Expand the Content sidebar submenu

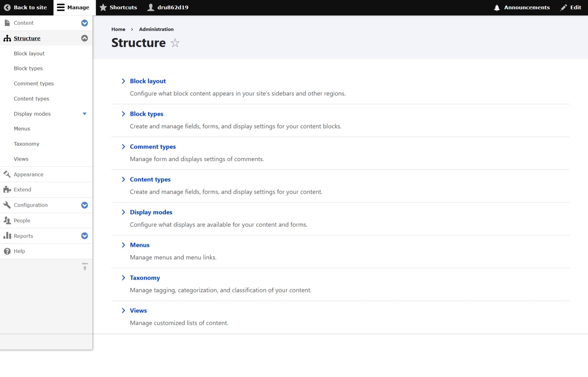pyautogui.click(x=85, y=23)
